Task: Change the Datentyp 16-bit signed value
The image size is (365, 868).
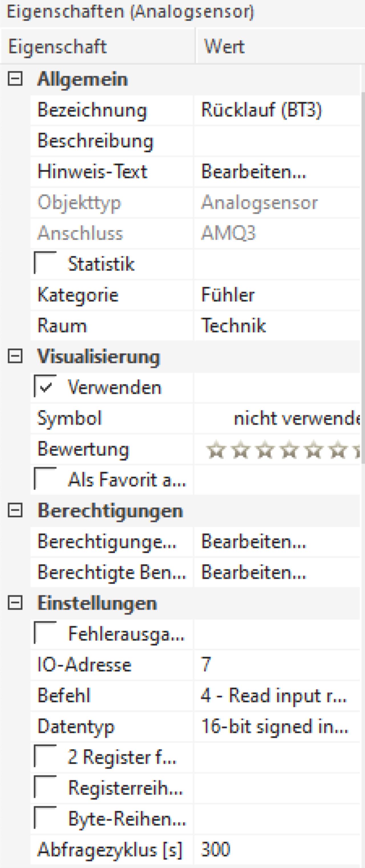Action: coord(277,726)
